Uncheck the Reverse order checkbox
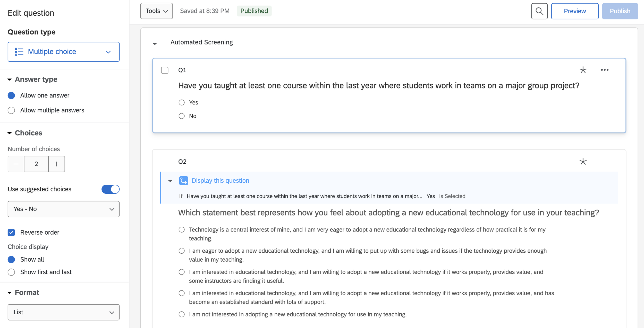Image resolution: width=644 pixels, height=328 pixels. pyautogui.click(x=11, y=232)
